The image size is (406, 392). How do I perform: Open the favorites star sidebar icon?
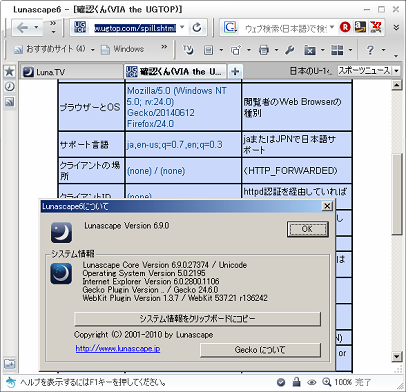(x=9, y=71)
